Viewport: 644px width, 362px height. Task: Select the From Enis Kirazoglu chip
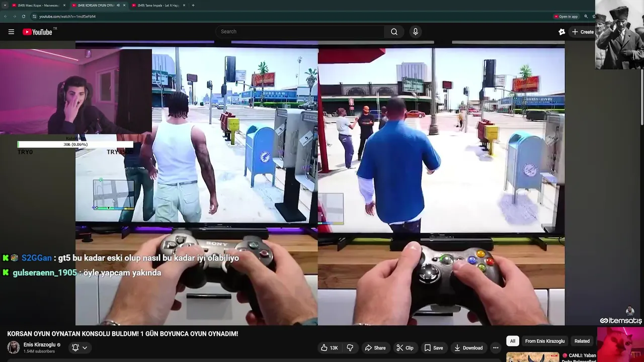[x=545, y=341]
